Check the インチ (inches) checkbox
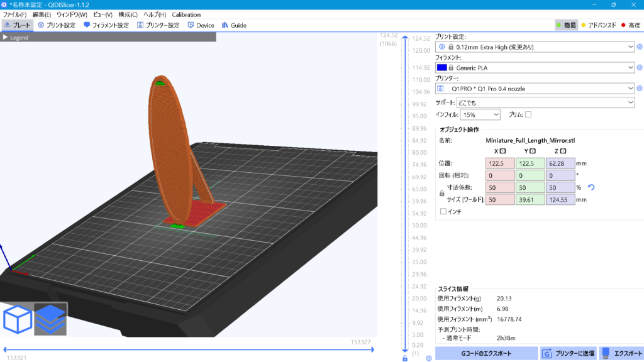 (443, 212)
